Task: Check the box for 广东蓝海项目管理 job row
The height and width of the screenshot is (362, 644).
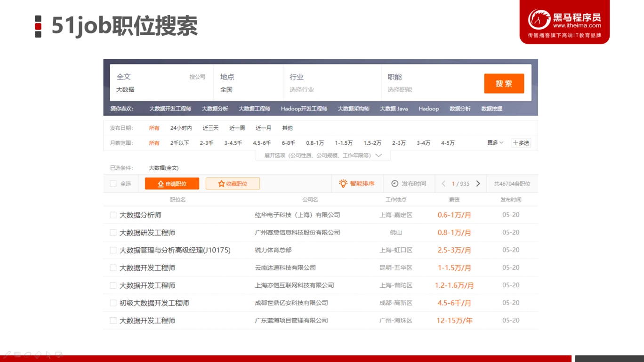Action: point(113,320)
